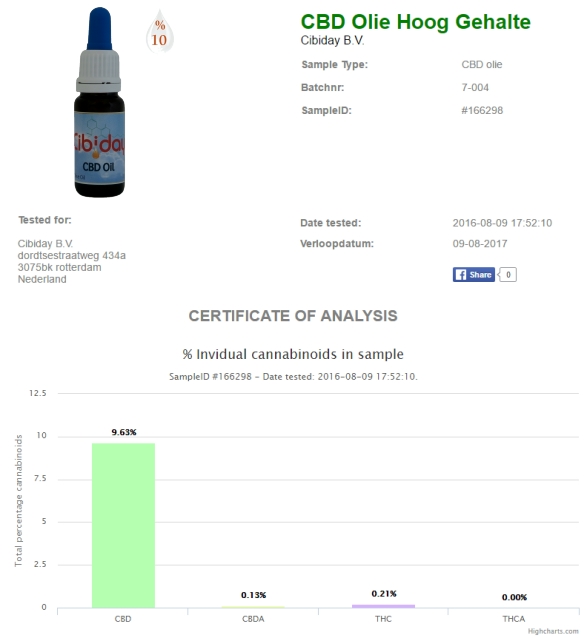587x638 pixels.
Task: Click the CBD axis category label
Action: tap(123, 619)
